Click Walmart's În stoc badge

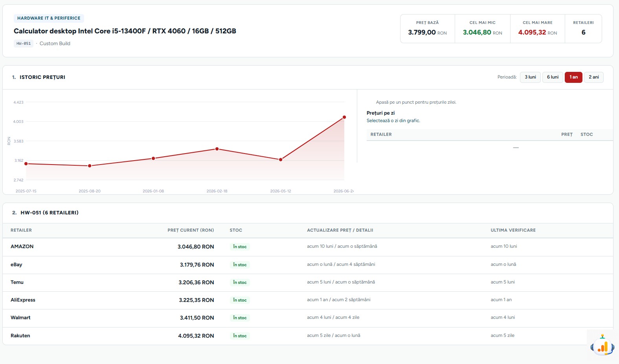click(x=240, y=318)
